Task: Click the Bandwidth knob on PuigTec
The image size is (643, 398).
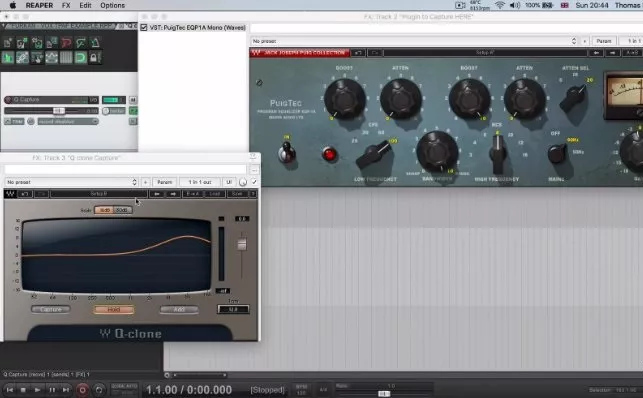Action: click(x=437, y=152)
